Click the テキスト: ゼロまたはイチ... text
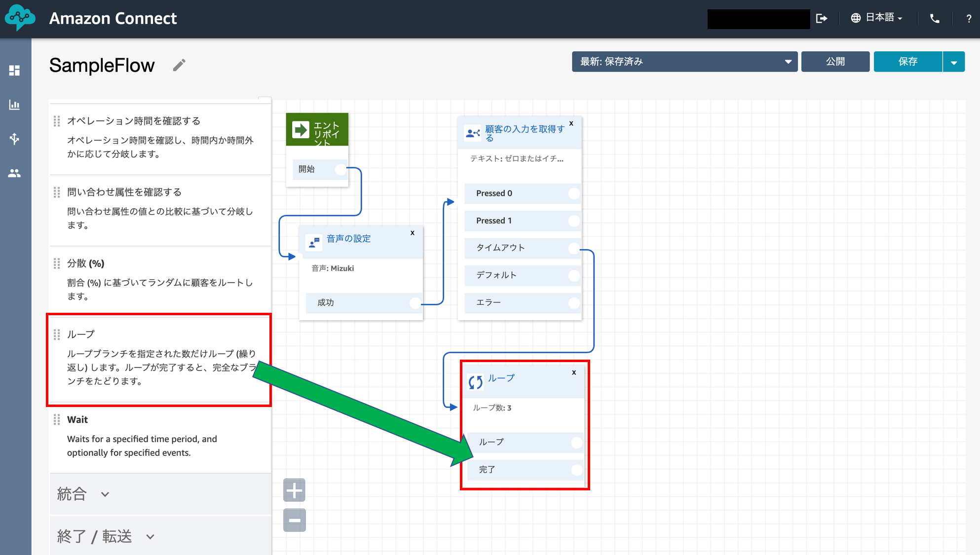The width and height of the screenshot is (980, 555). 517,159
